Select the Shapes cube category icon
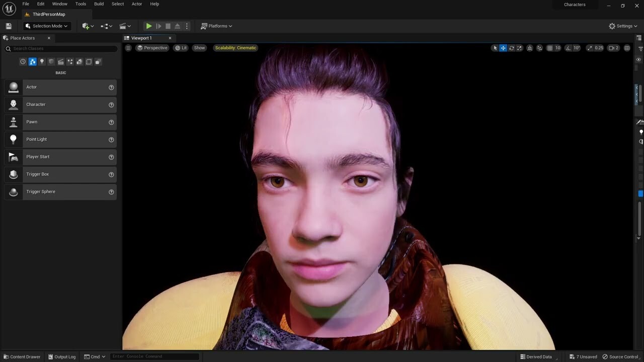Image resolution: width=644 pixels, height=362 pixels. coord(51,62)
